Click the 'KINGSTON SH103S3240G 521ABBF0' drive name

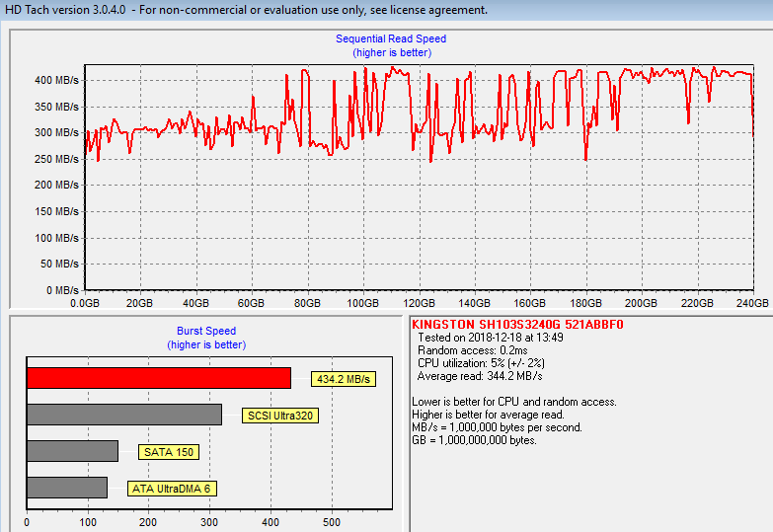[517, 325]
